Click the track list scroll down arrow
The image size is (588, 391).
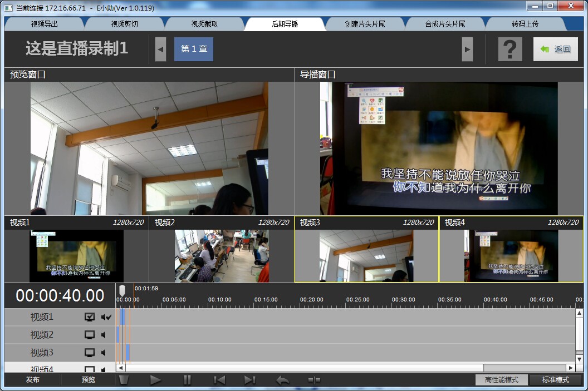click(580, 359)
